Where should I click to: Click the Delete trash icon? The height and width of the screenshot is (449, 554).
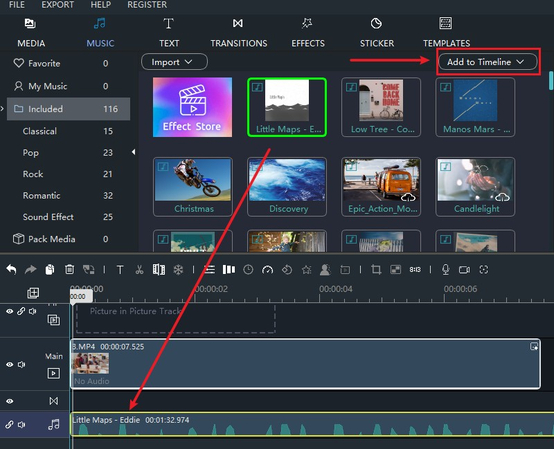(x=70, y=270)
